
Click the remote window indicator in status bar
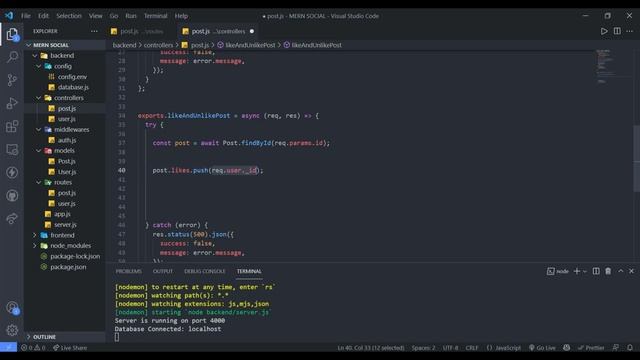pos(9,347)
